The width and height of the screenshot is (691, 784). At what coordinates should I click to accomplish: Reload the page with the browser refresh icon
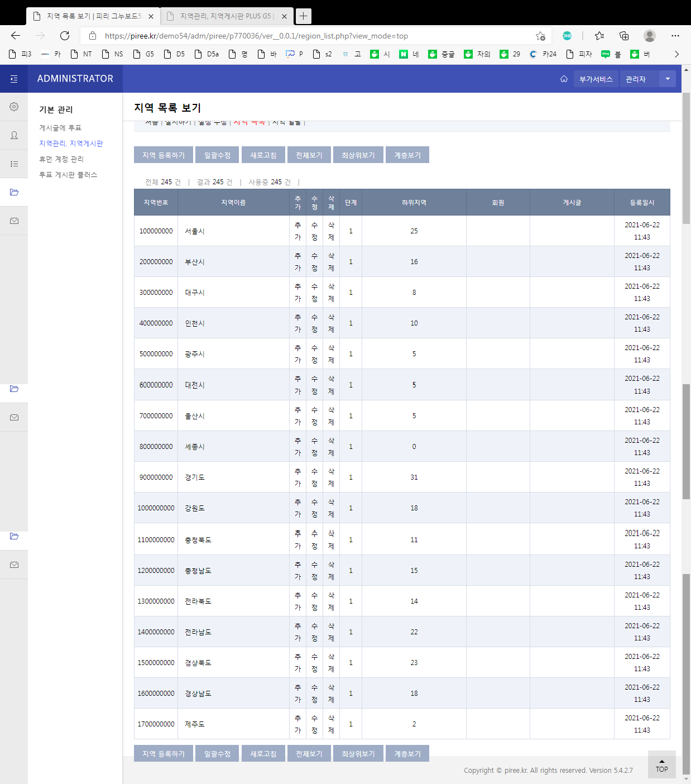tap(65, 36)
